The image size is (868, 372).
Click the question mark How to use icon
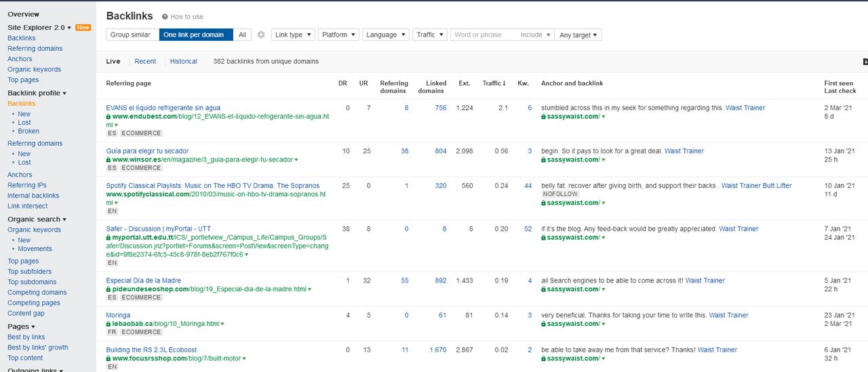[165, 16]
